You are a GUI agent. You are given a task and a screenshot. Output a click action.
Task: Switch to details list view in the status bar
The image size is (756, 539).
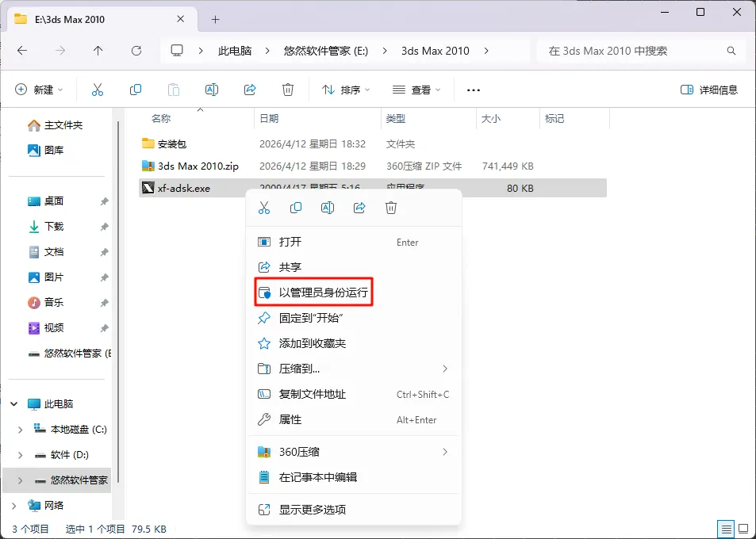click(x=726, y=529)
